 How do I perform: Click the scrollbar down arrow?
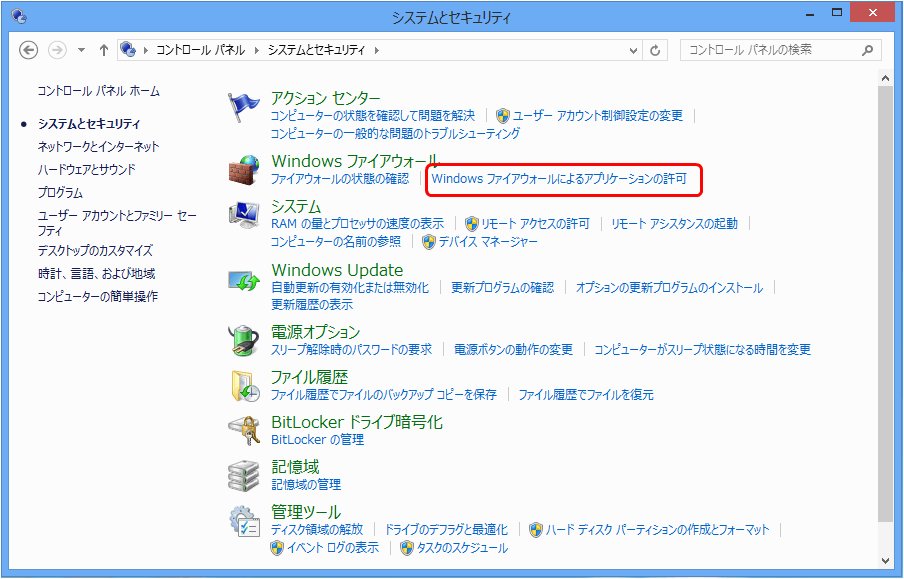tap(886, 561)
